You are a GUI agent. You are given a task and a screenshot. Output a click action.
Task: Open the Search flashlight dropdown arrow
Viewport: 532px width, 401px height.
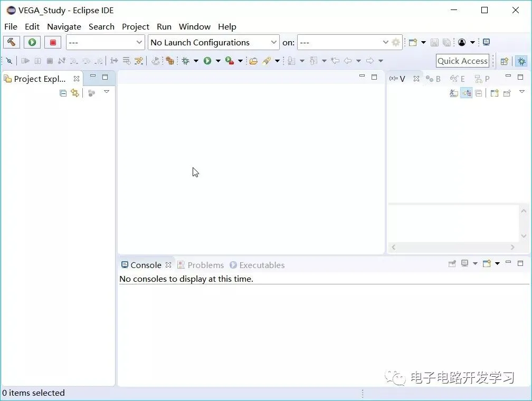pos(277,61)
